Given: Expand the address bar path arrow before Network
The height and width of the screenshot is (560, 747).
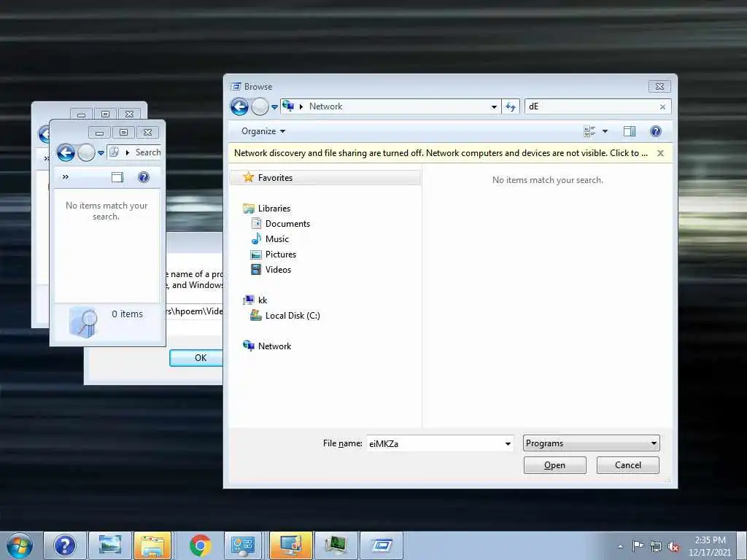Looking at the screenshot, I should 301,106.
